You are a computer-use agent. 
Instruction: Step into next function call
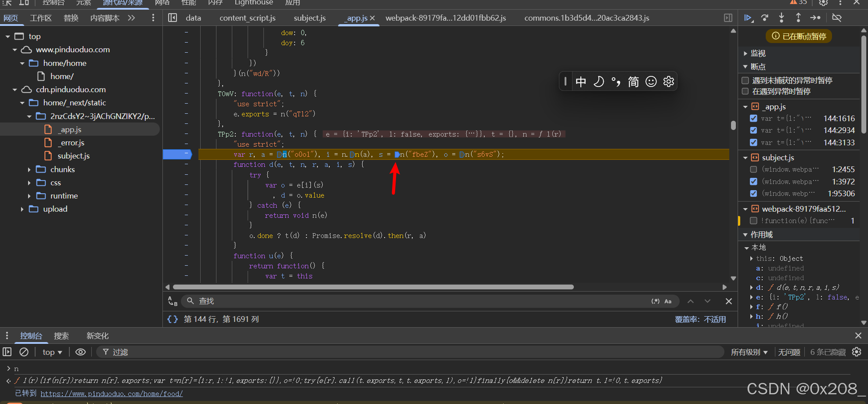point(782,18)
